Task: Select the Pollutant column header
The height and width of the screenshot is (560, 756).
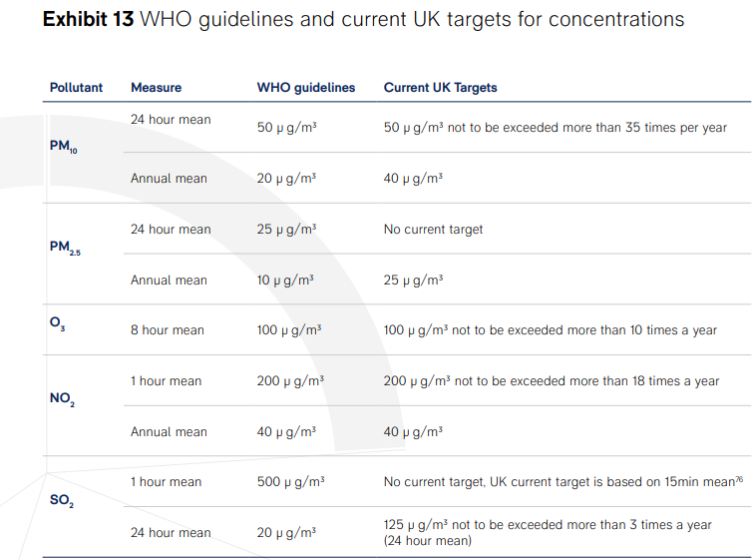Action: (x=76, y=88)
